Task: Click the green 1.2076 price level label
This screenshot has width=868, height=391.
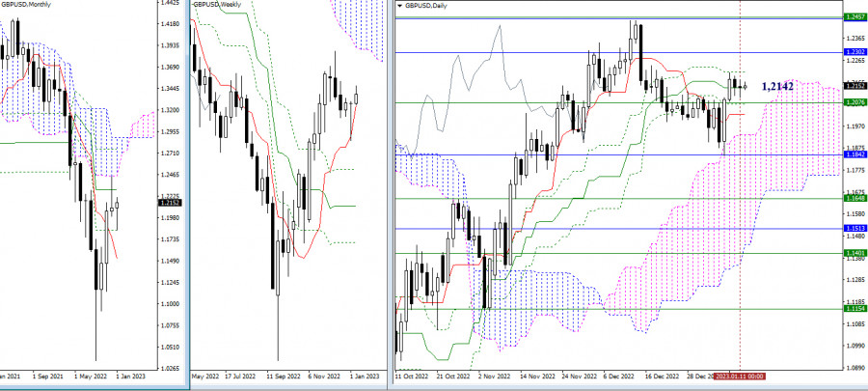Action: click(x=854, y=102)
